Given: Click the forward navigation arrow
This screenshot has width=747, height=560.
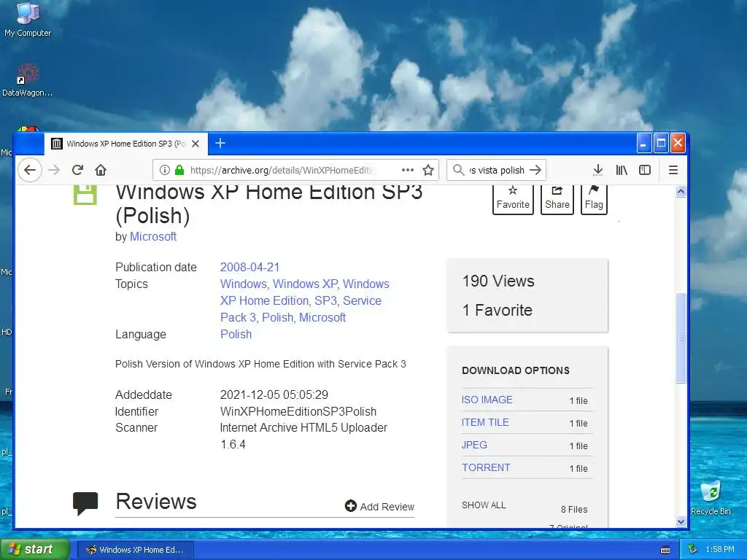Looking at the screenshot, I should (54, 170).
